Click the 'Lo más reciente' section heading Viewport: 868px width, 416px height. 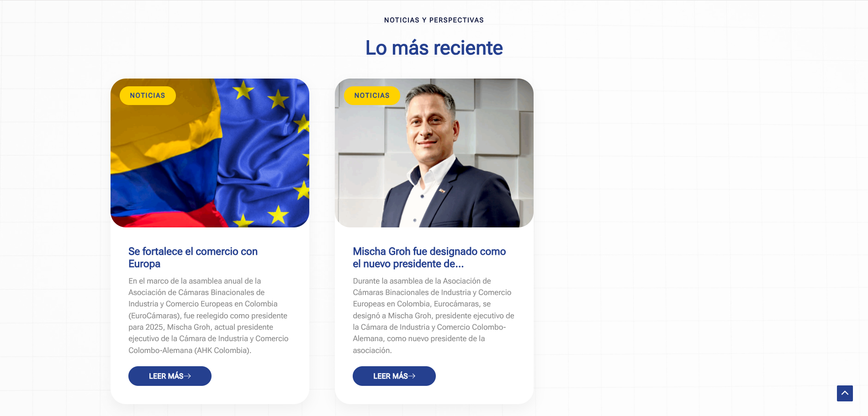434,48
